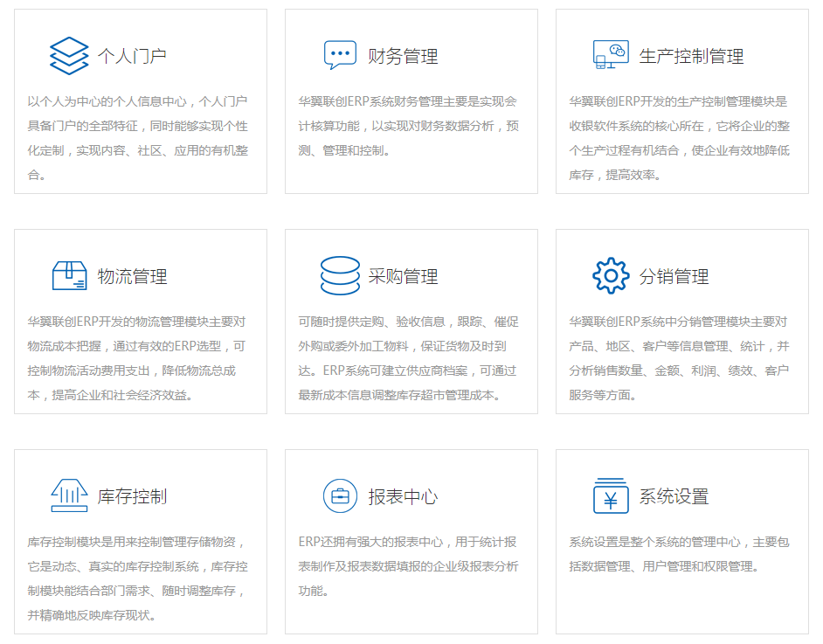Click the monitor icon for 生产控制管理

[611, 55]
